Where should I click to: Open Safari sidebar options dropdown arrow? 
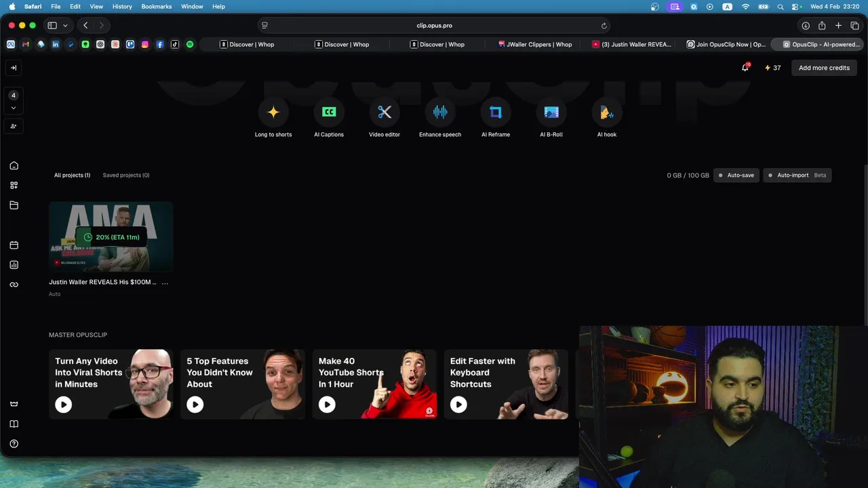coord(65,26)
